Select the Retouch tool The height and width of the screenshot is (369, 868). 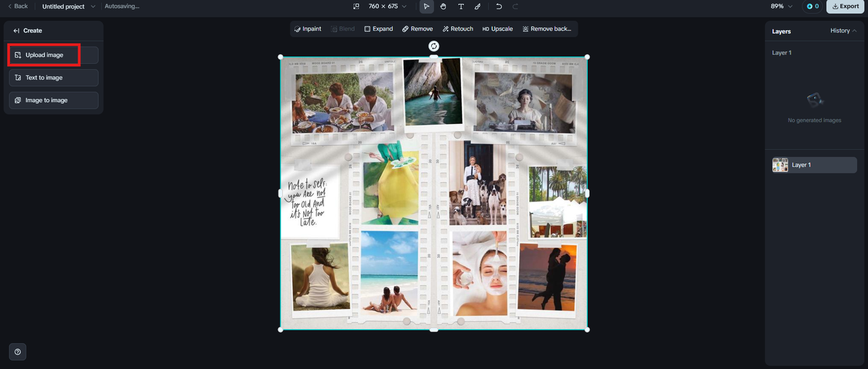coord(458,29)
